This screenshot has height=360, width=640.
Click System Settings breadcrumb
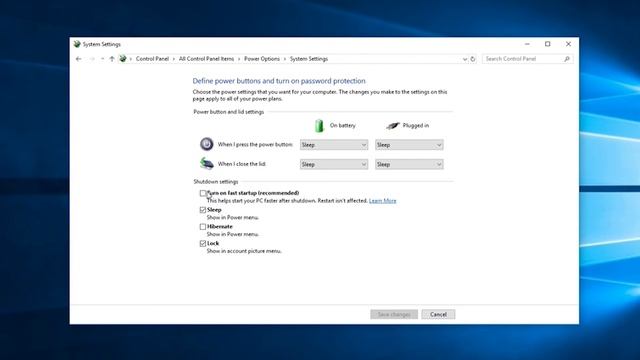pos(309,59)
